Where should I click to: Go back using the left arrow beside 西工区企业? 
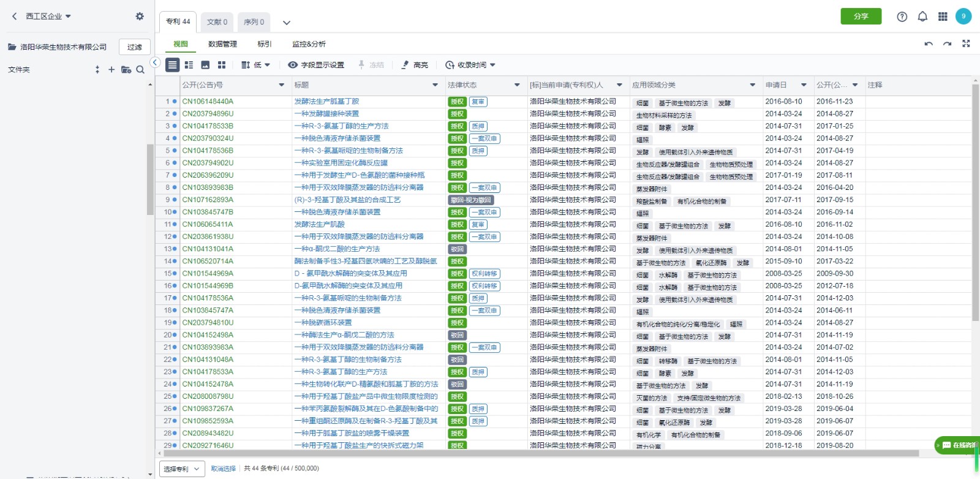15,17
